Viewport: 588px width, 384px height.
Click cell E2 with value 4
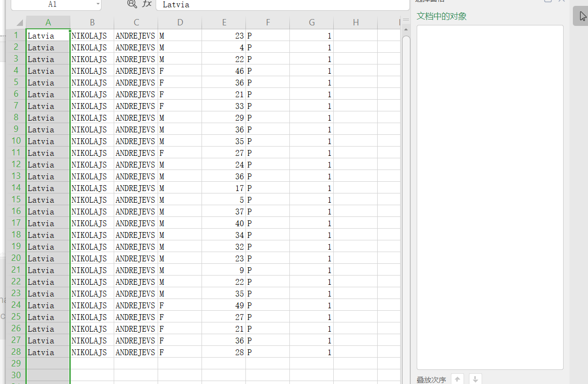[224, 47]
